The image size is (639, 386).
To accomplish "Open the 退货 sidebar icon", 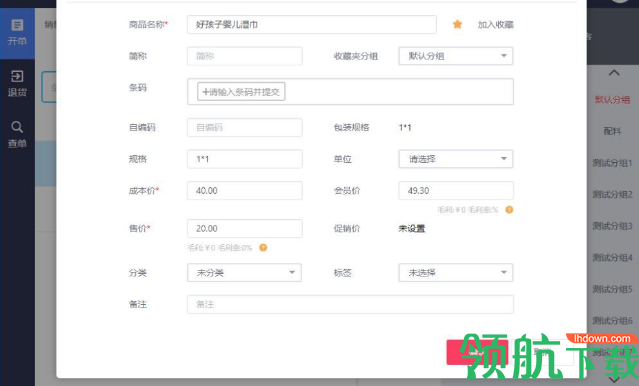I will click(x=17, y=83).
